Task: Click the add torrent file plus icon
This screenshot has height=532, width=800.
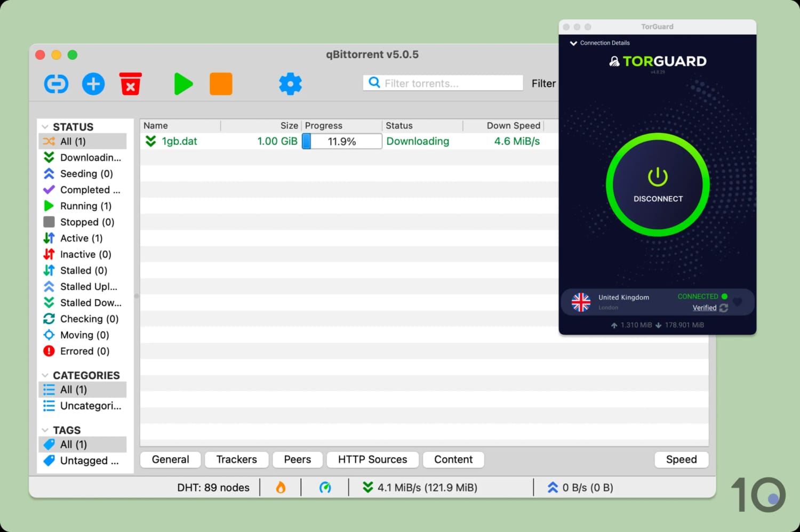Action: (93, 84)
